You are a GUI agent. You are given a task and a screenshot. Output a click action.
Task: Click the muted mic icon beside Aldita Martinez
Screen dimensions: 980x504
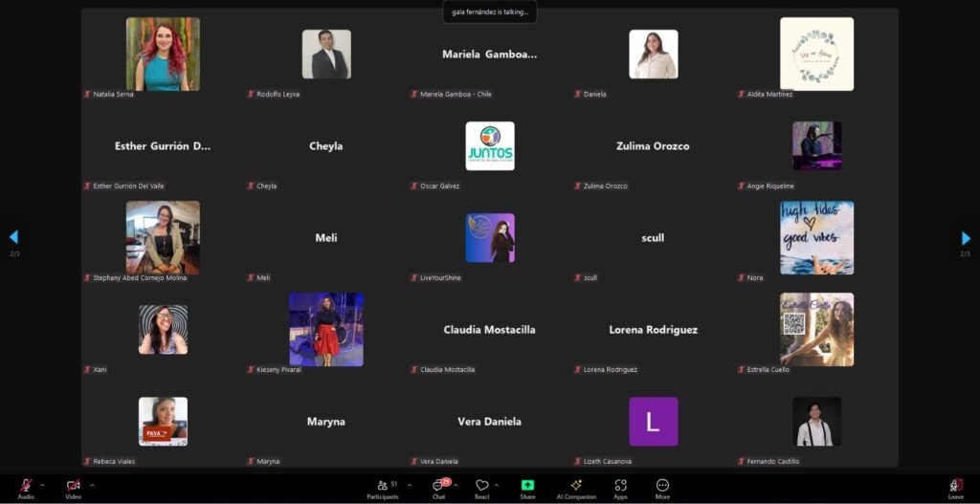742,95
